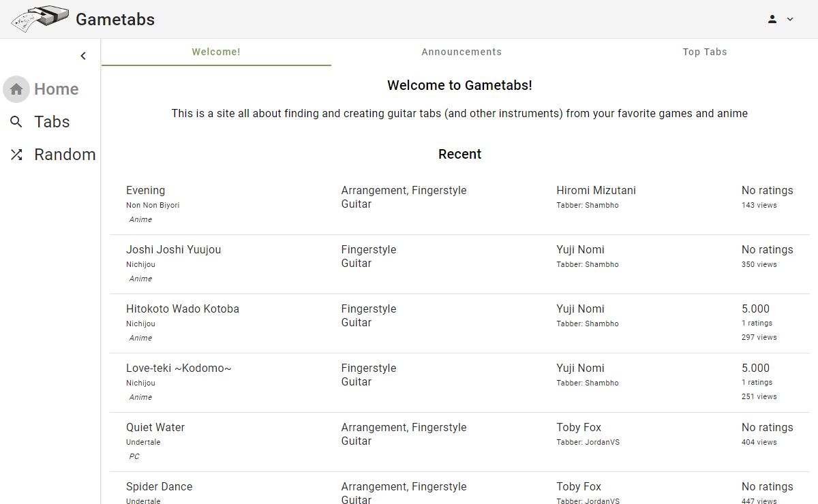Click Undertale under Quiet Water
This screenshot has width=818, height=504.
tap(143, 442)
